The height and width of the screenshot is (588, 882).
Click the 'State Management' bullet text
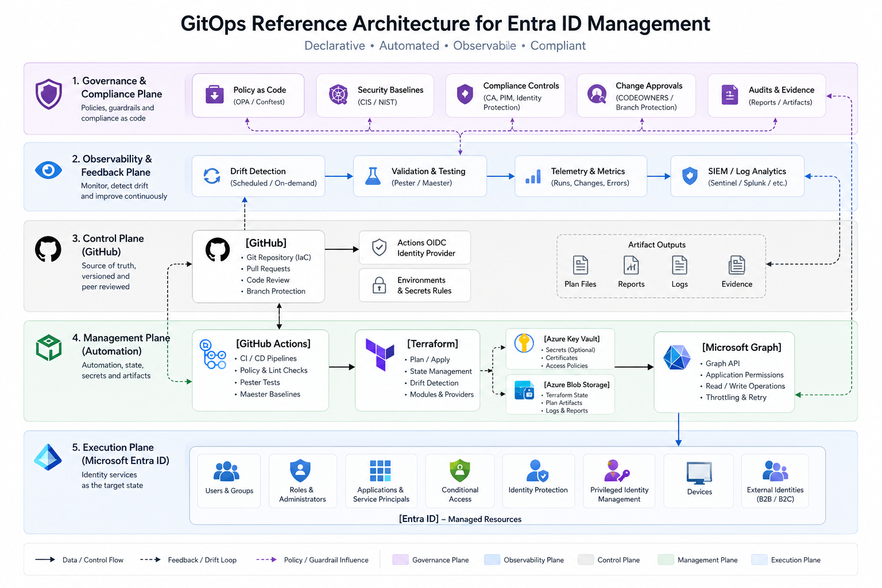[441, 372]
